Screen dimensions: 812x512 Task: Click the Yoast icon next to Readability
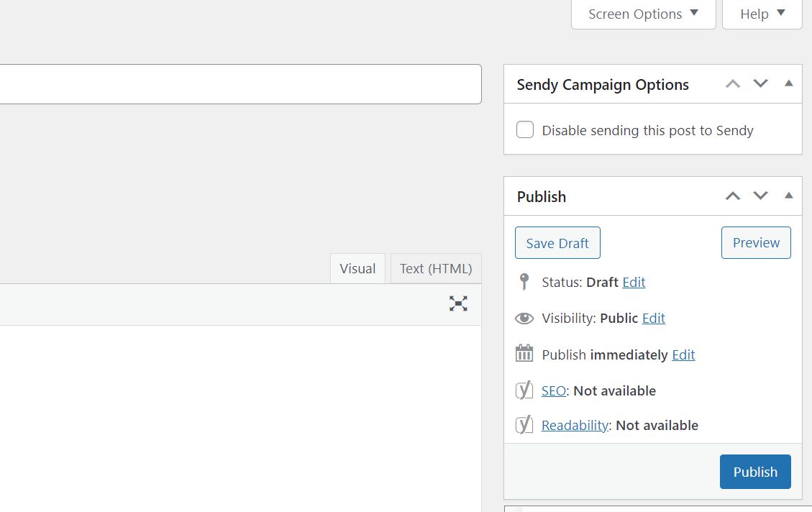524,425
